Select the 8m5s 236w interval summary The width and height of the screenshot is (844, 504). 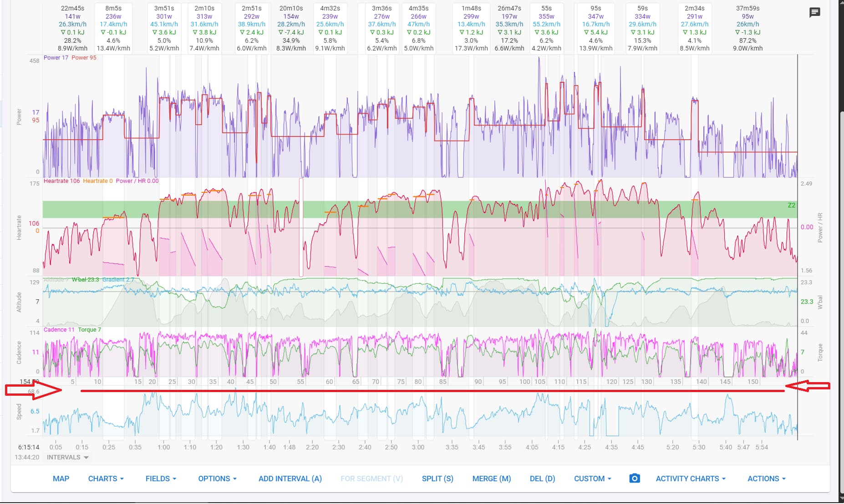coord(113,28)
